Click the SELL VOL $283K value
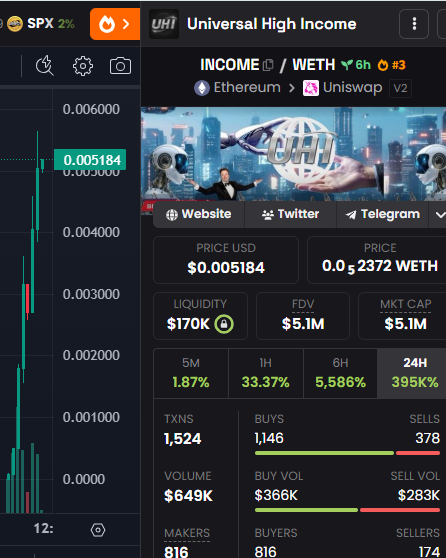This screenshot has width=446, height=558. coord(419,495)
